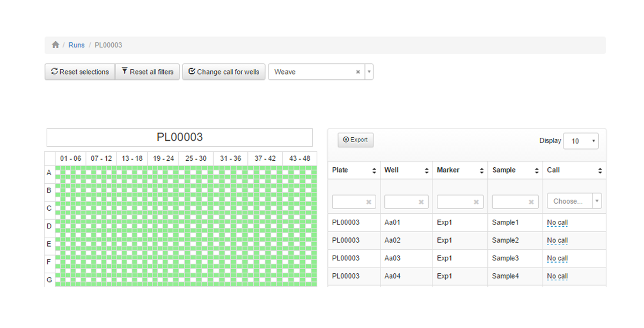Image resolution: width=644 pixels, height=328 pixels.
Task: Click the download icon on the Export button
Action: point(346,139)
